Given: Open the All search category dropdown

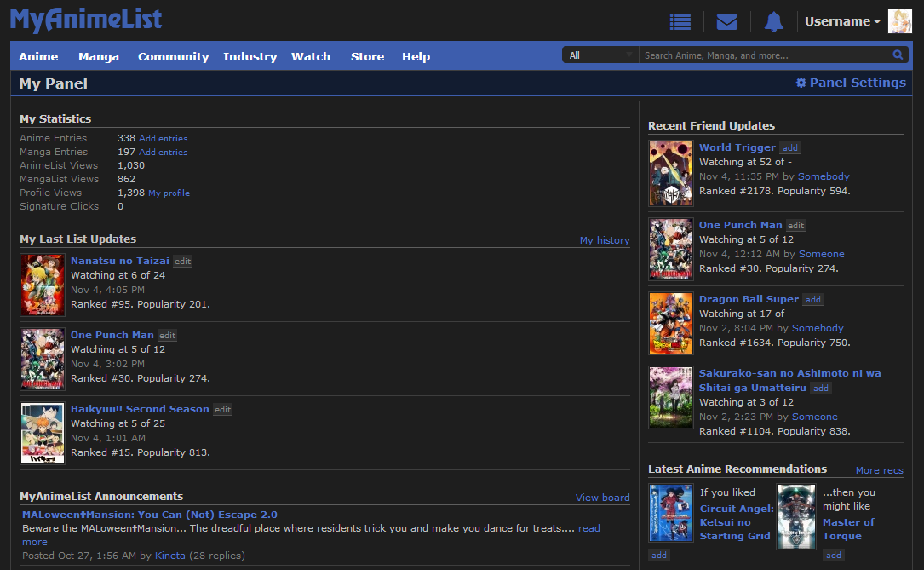Looking at the screenshot, I should pos(600,55).
